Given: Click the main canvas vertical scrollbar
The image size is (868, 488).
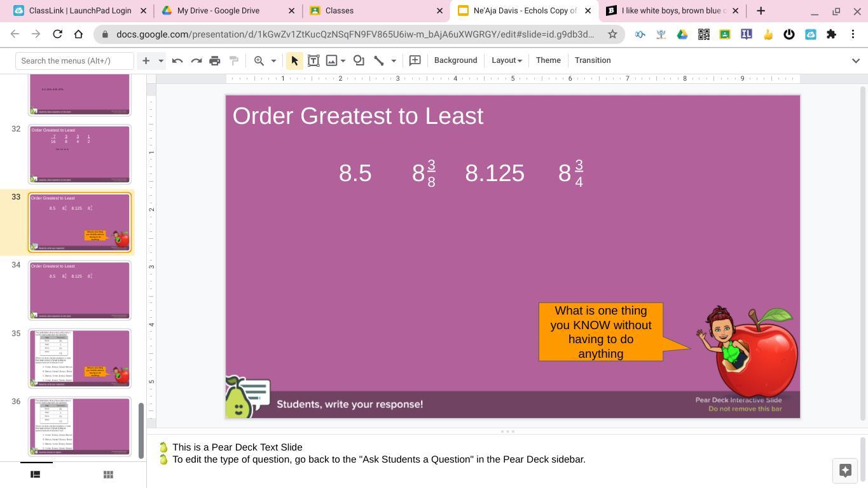Looking at the screenshot, I should coord(863,254).
